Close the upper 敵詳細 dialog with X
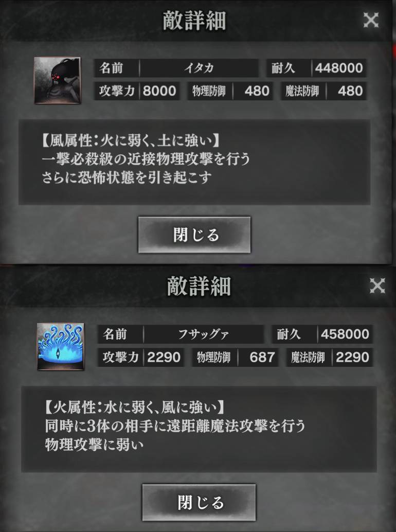The height and width of the screenshot is (532, 396). pos(371,21)
